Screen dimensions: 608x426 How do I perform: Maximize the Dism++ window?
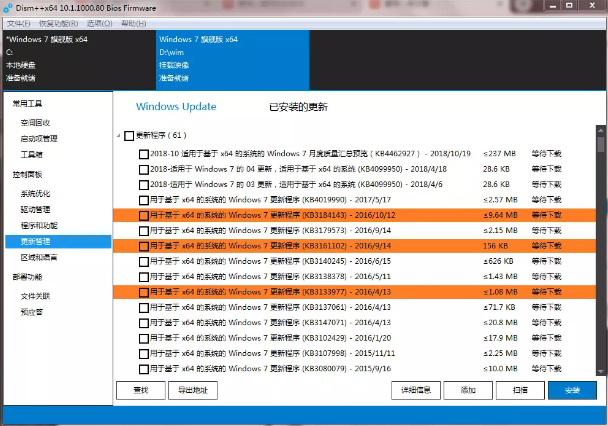pos(569,6)
